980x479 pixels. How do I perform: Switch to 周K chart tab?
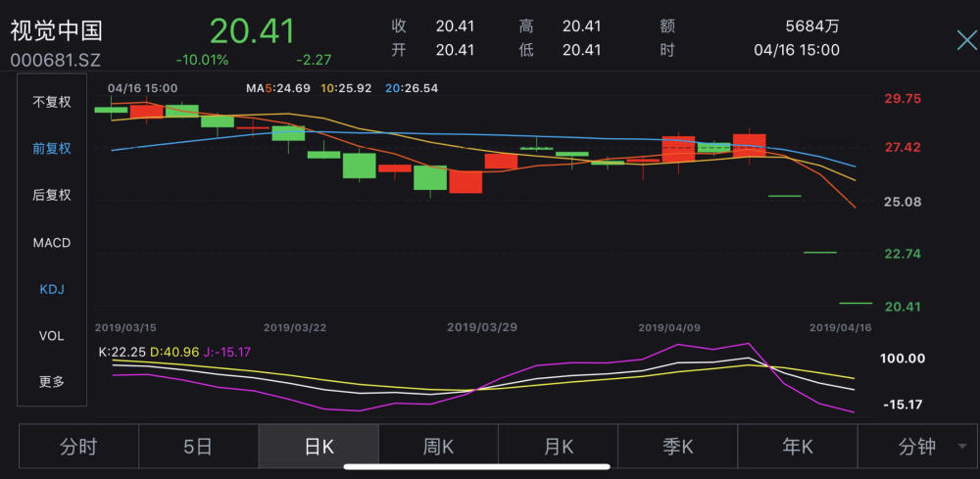(438, 447)
